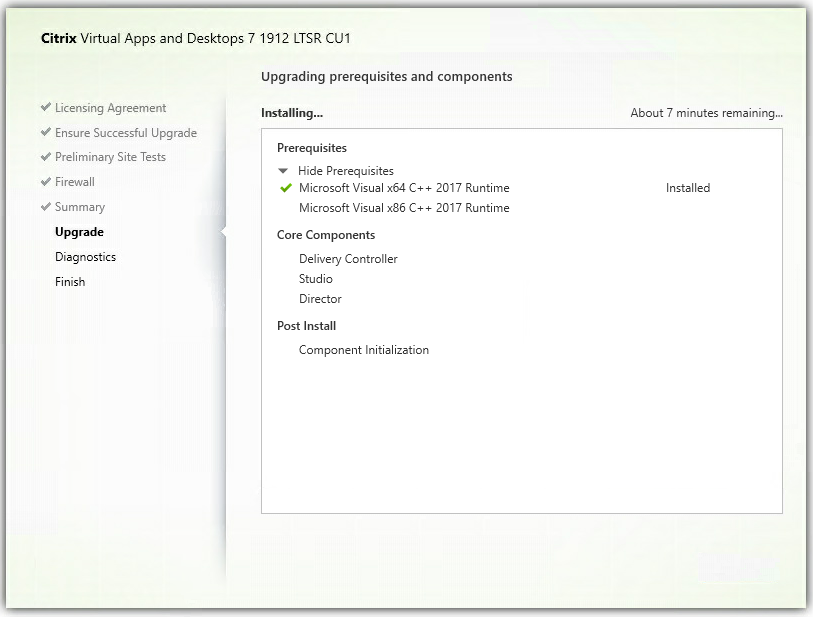Click checkmark next to Preliminary Site Tests
813x617 pixels.
pos(46,157)
